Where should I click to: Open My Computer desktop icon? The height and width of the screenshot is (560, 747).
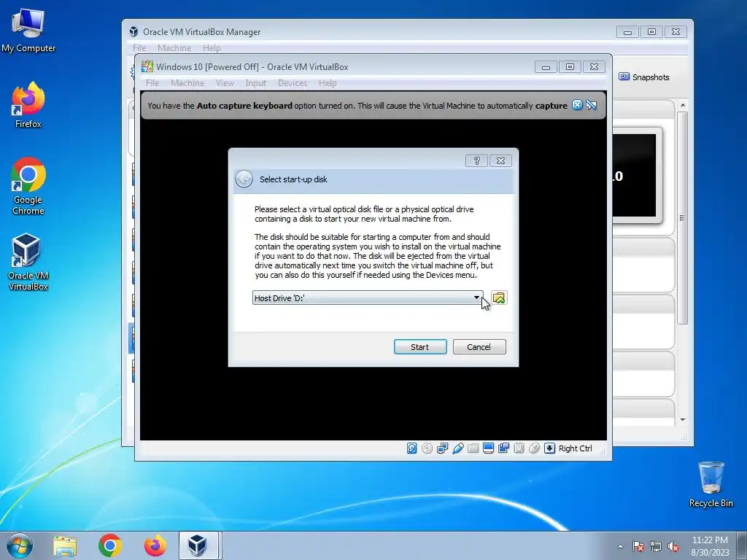point(28,30)
